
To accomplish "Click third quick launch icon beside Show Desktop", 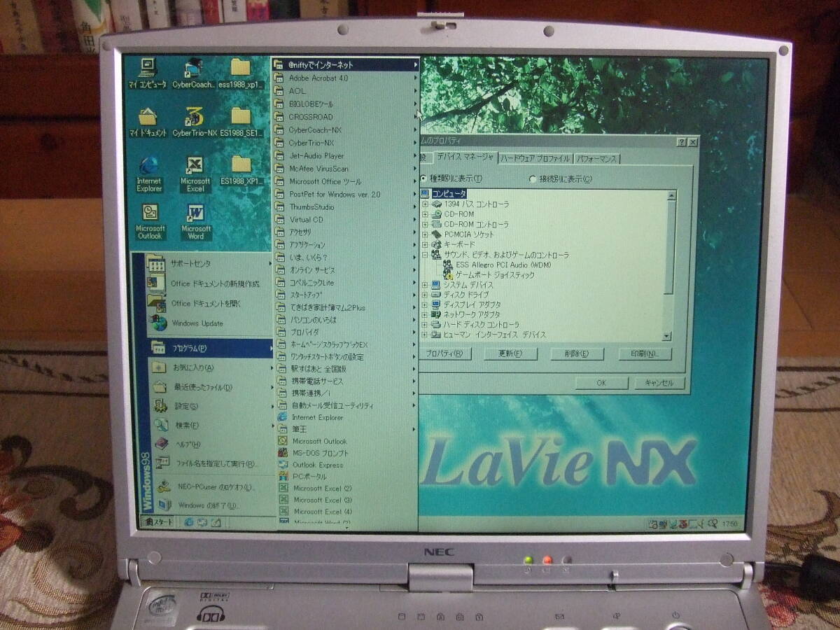I will pos(216,522).
